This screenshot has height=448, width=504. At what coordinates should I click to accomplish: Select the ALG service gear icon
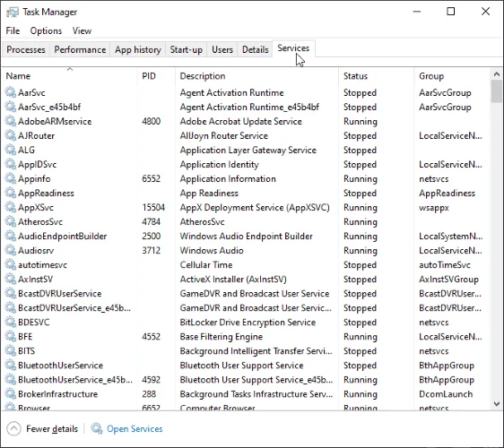pos(10,150)
